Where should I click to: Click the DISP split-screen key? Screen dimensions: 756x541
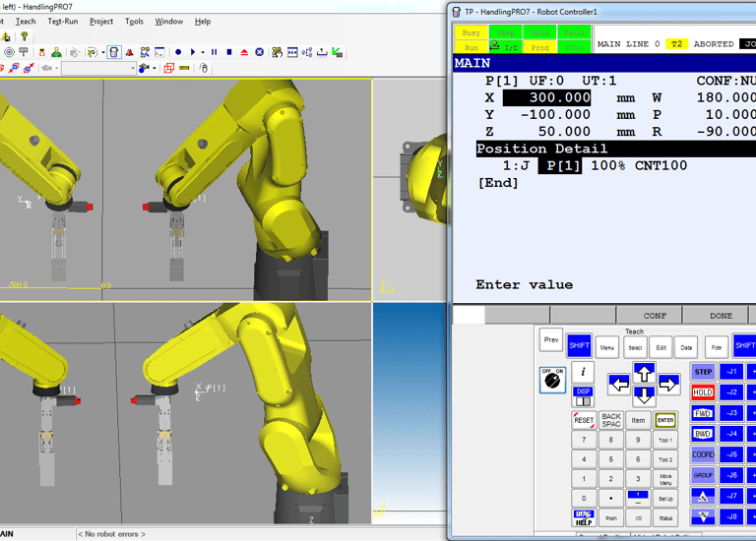click(x=583, y=396)
